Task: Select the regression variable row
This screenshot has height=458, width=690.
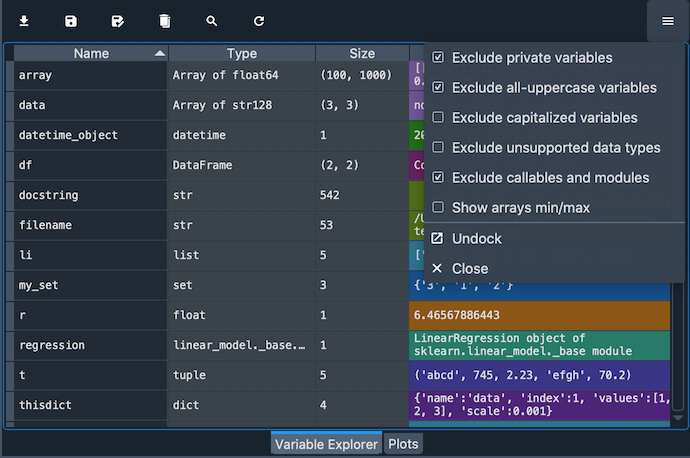Action: pos(90,345)
